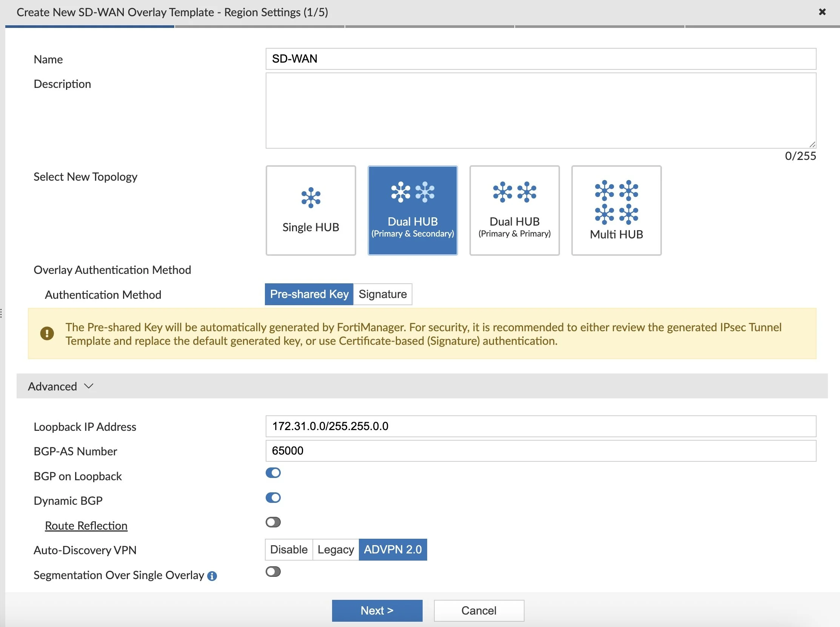The width and height of the screenshot is (840, 627).
Task: Select Signature authentication method
Action: pos(382,294)
